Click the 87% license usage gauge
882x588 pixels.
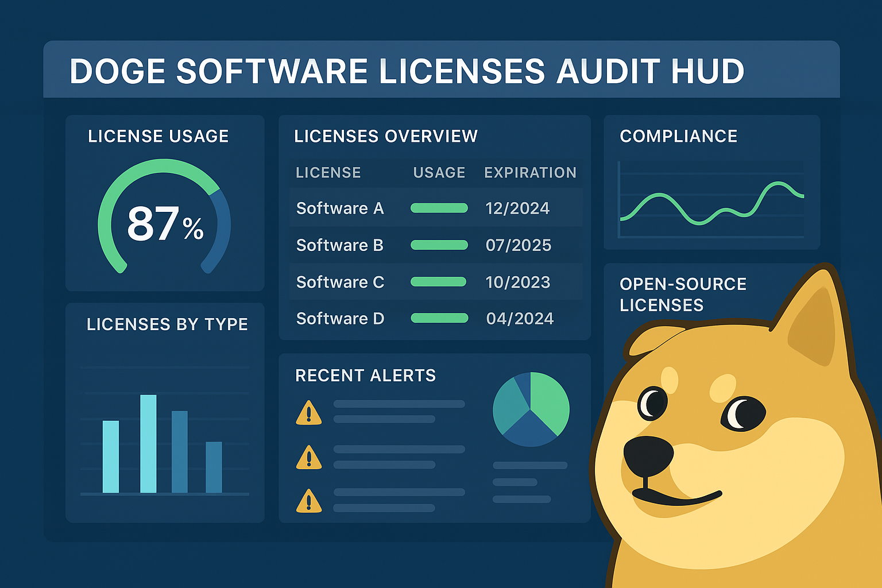coord(164,223)
